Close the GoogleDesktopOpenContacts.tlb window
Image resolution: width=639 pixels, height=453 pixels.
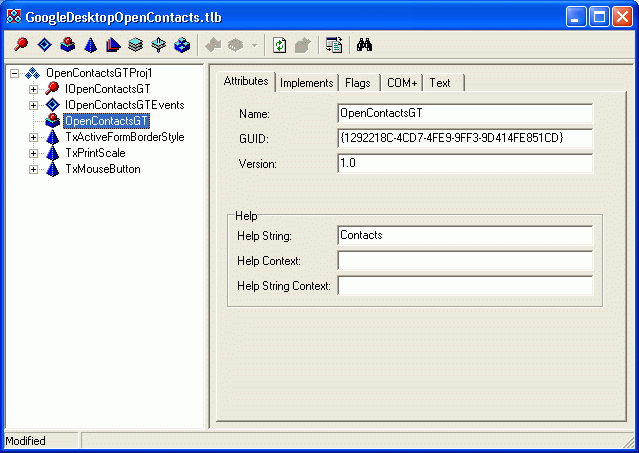click(x=623, y=17)
